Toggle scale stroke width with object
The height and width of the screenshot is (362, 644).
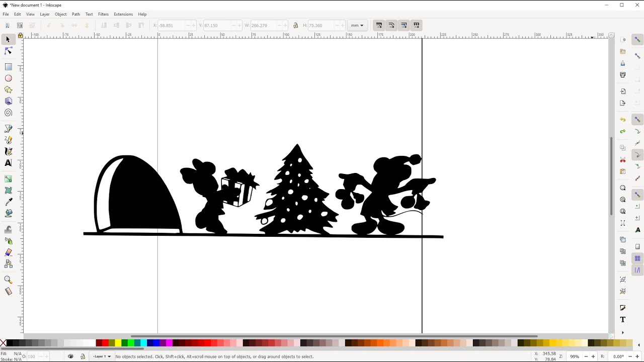379,25
